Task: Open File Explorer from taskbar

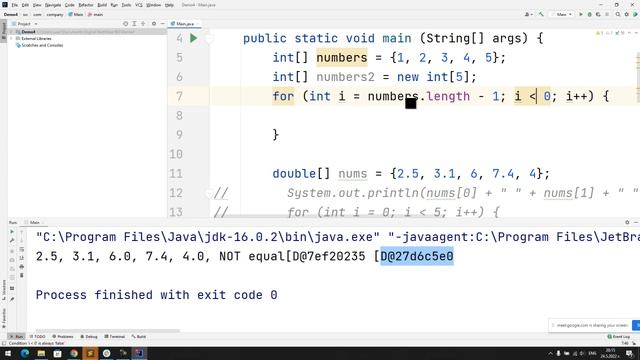Action: (41, 353)
